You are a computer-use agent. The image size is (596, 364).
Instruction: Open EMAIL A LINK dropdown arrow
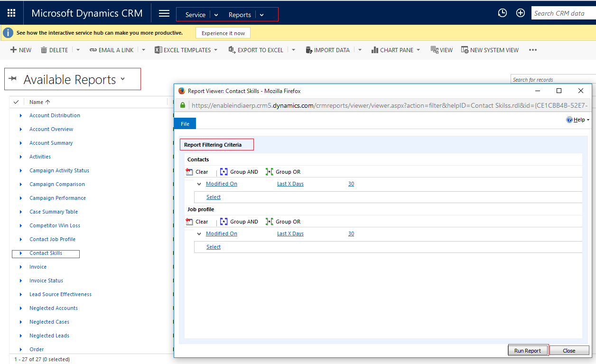pos(143,50)
